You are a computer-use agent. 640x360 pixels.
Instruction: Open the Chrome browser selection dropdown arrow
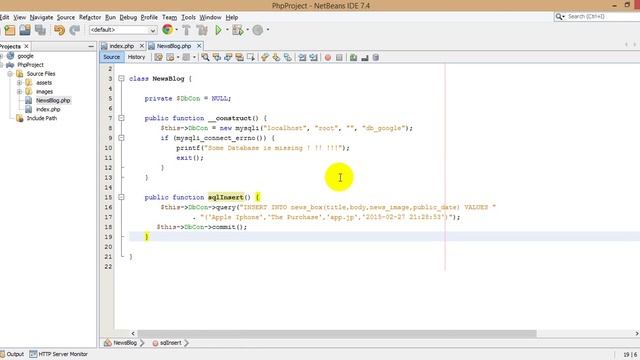pyautogui.click(x=176, y=30)
